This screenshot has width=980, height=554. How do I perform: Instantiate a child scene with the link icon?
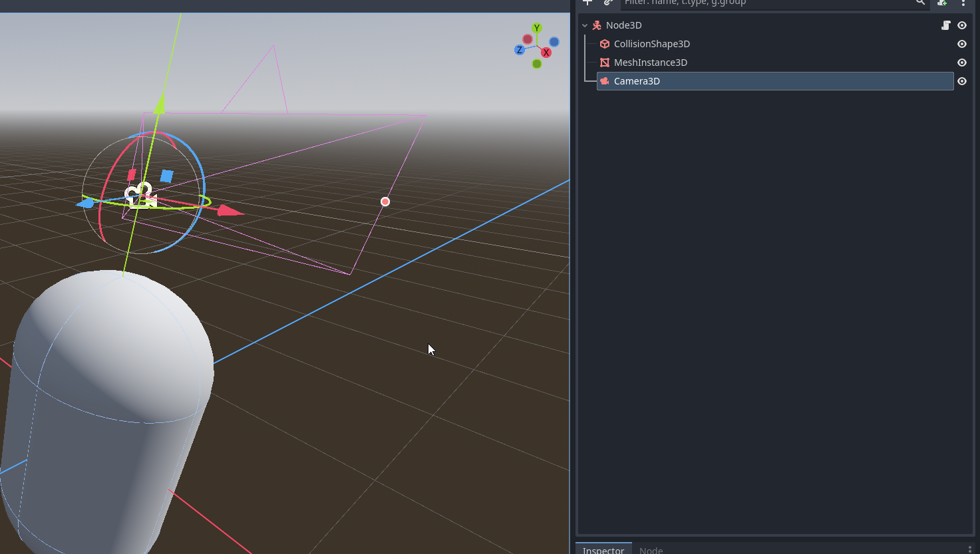coord(608,3)
